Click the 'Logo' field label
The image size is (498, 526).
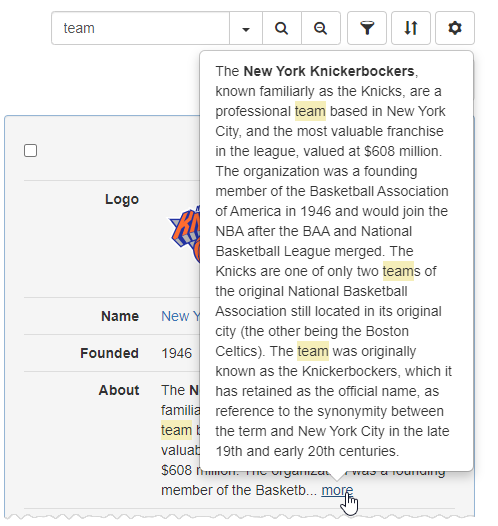[122, 199]
